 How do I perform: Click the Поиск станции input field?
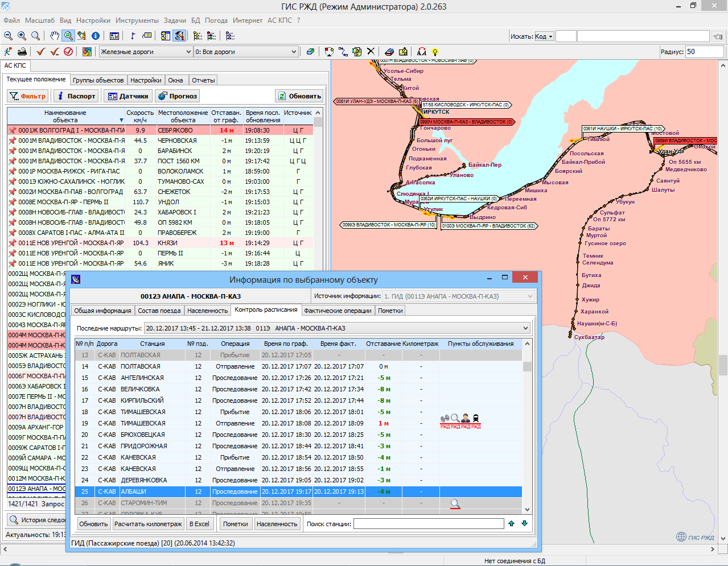(429, 524)
